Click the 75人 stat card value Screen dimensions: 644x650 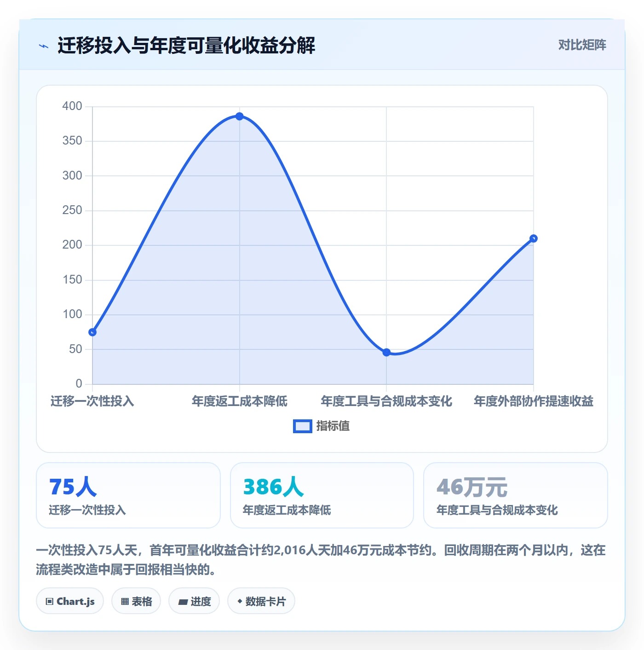coord(73,487)
